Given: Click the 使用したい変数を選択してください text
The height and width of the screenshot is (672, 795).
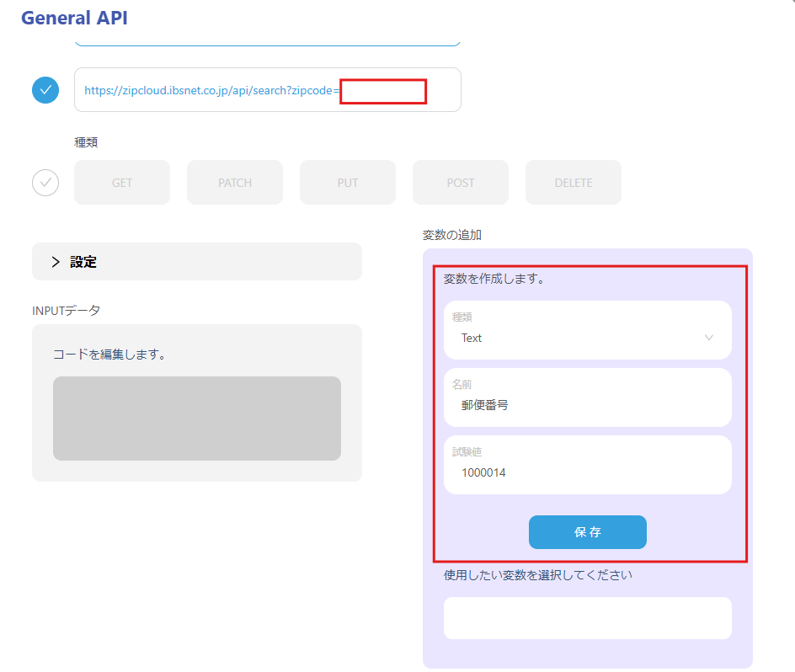Looking at the screenshot, I should [538, 574].
